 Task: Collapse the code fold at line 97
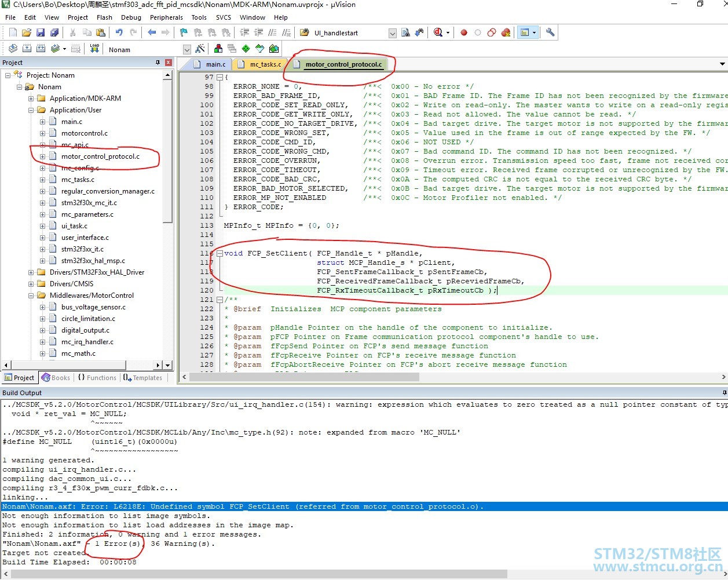[220, 77]
